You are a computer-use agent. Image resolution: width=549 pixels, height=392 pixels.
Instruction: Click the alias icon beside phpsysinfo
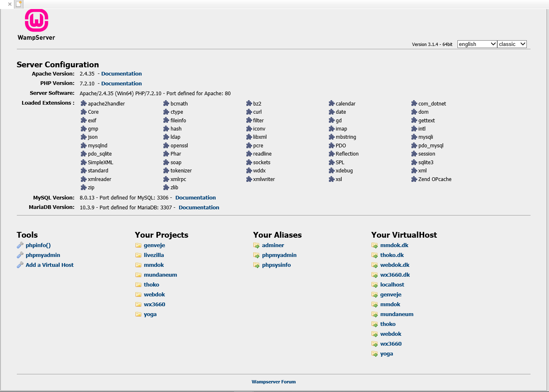[257, 265]
